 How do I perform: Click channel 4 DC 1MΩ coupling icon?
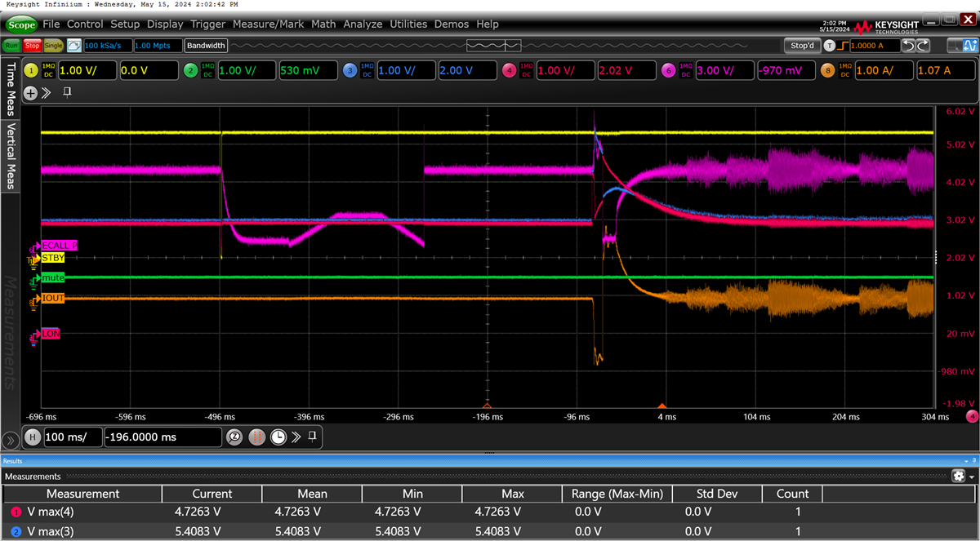click(526, 71)
